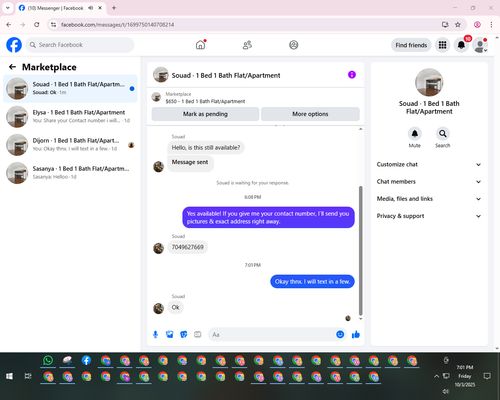Search within the conversation
Screen dimensions: 500x400
[x=443, y=134]
